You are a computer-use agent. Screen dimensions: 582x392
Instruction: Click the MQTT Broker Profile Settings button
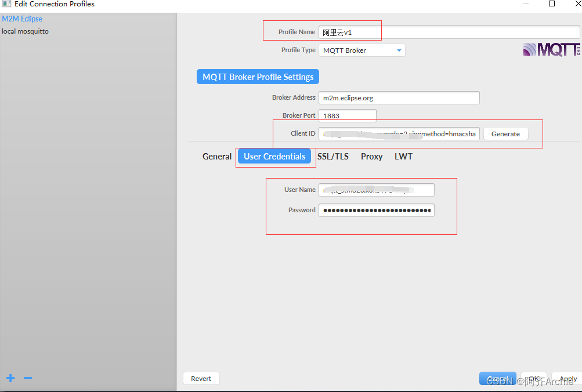(x=258, y=77)
